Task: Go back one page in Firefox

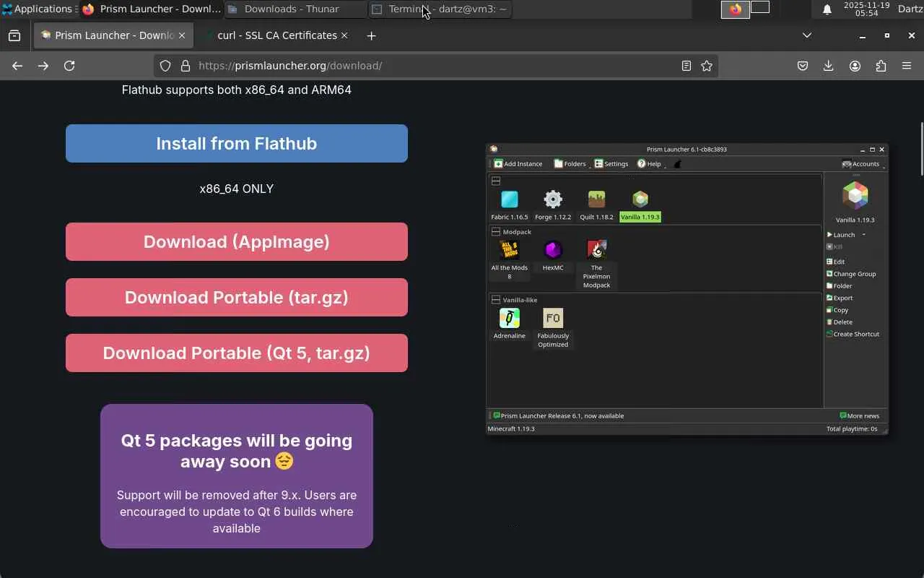Action: [x=17, y=66]
